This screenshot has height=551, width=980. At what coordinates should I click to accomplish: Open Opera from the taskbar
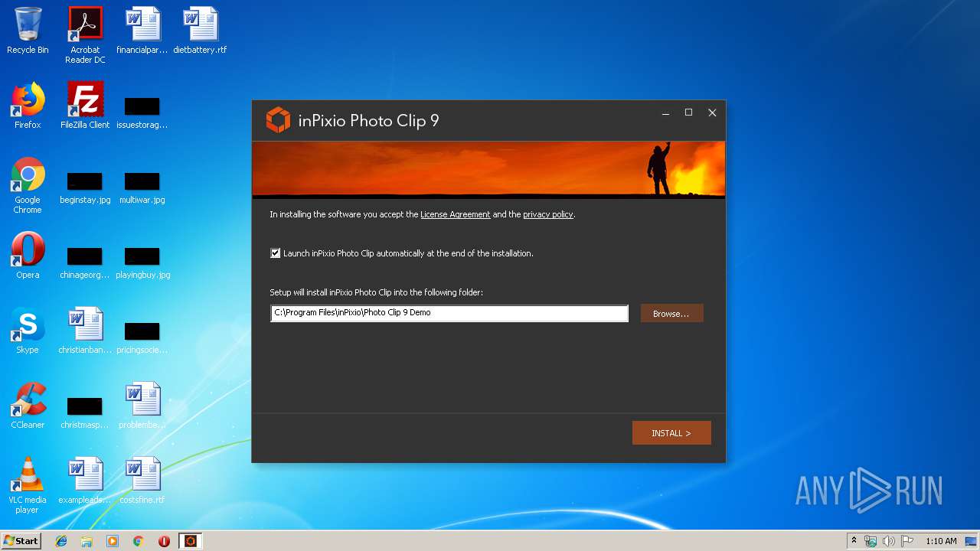click(x=164, y=541)
